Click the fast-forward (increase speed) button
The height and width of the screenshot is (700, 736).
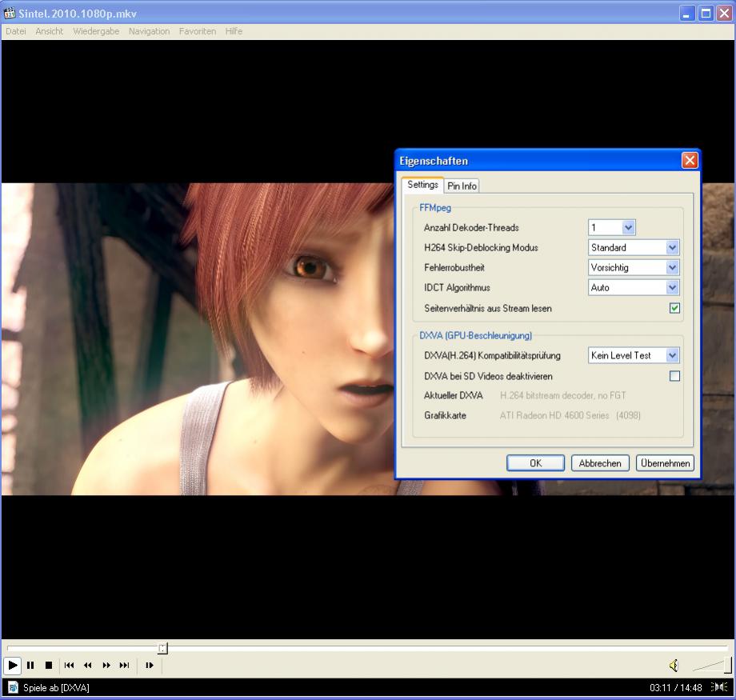tap(106, 666)
